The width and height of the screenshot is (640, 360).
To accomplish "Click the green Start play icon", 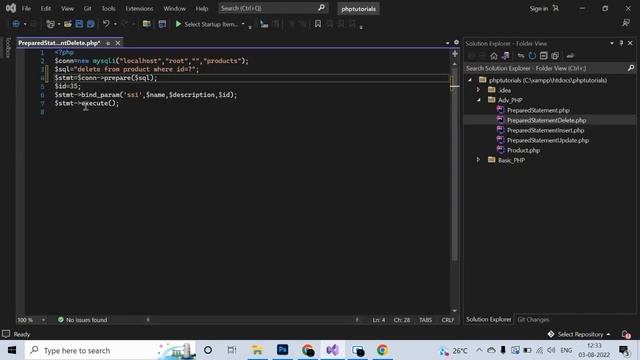I will pos(178,24).
